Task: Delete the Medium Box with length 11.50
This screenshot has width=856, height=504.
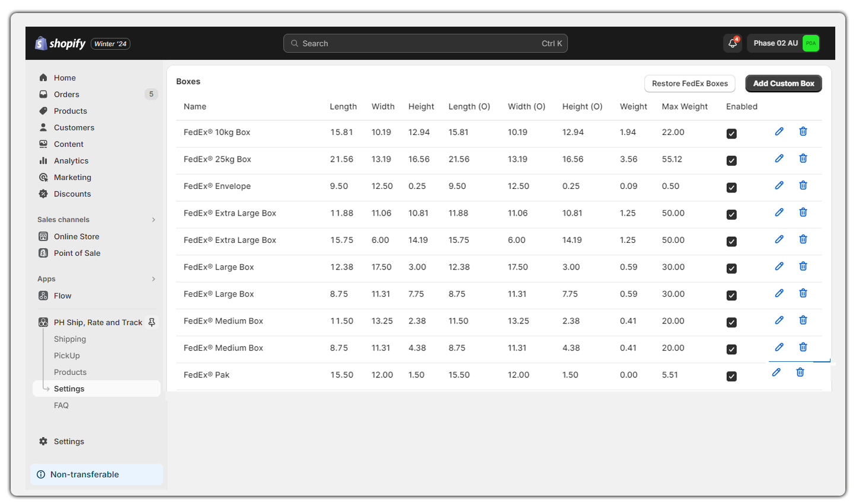Action: [x=803, y=320]
